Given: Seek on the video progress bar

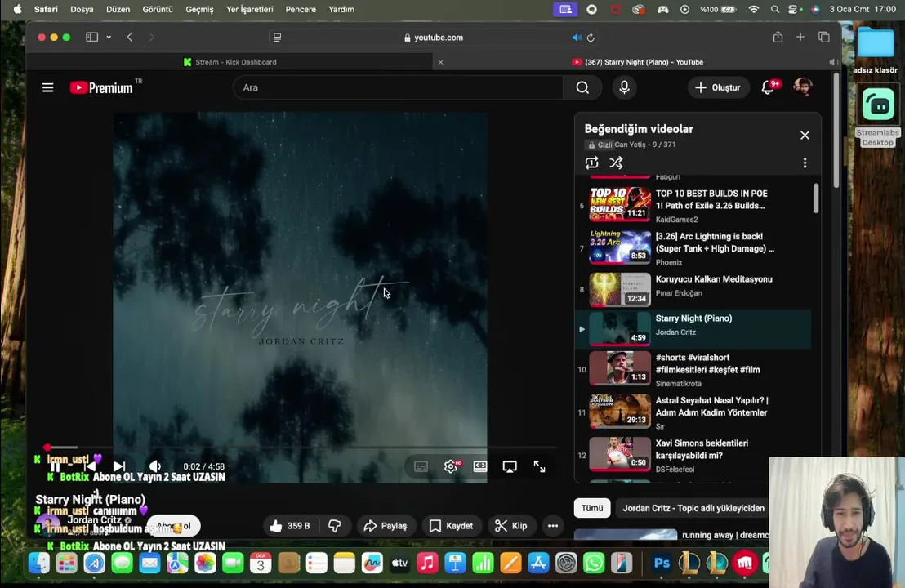Looking at the screenshot, I should (300, 448).
